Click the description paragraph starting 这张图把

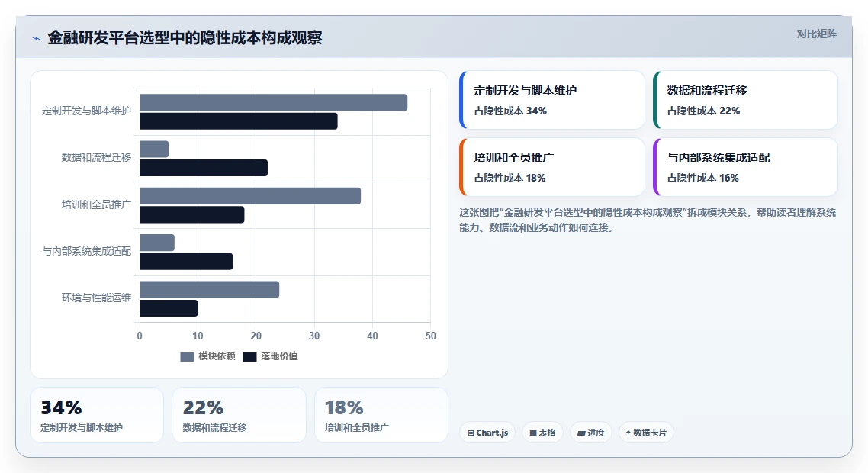(x=648, y=220)
